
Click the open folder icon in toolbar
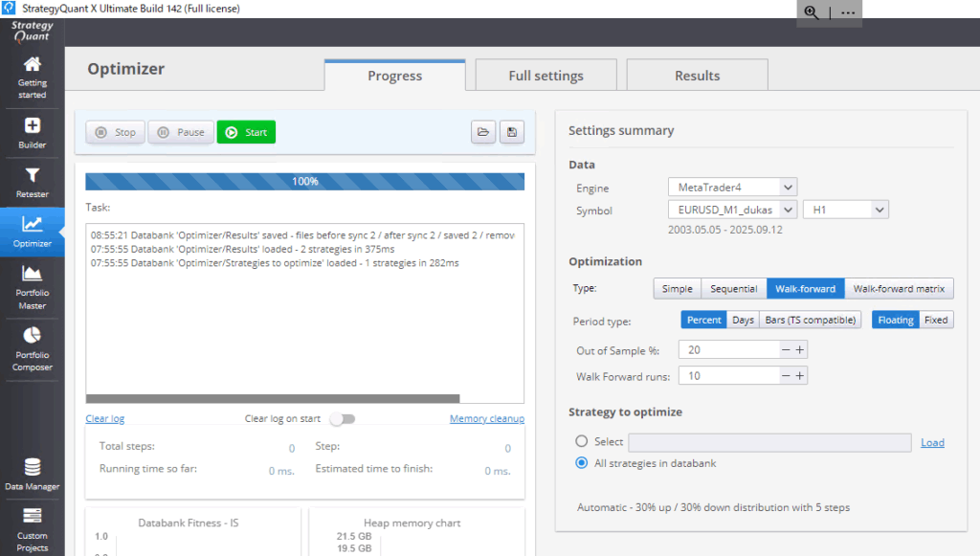[x=483, y=132]
